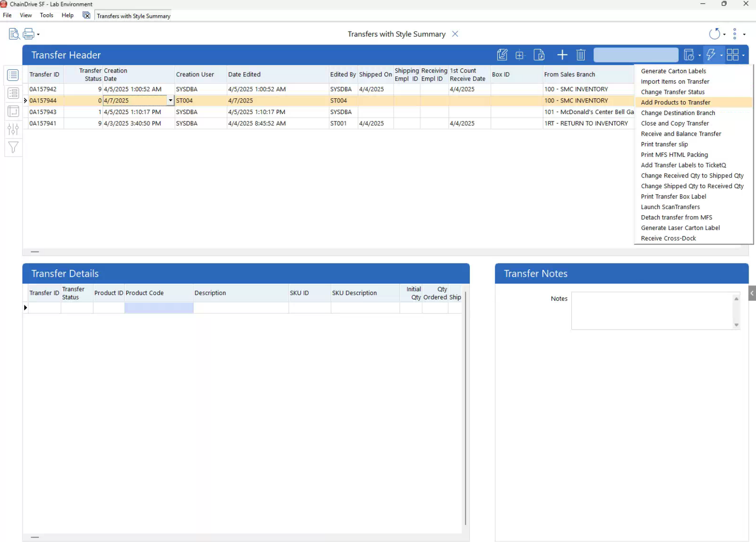This screenshot has height=542, width=756.
Task: Choose Receive and Balance Transfer
Action: click(681, 134)
